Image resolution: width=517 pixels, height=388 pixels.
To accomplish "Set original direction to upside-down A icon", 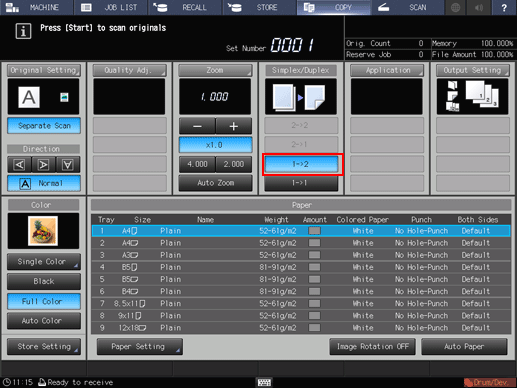I will (x=68, y=165).
